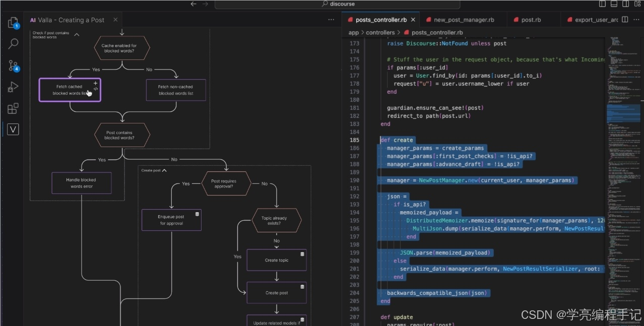The image size is (644, 326).
Task: Collapse the 'Create post' group chevron
Action: [164, 170]
